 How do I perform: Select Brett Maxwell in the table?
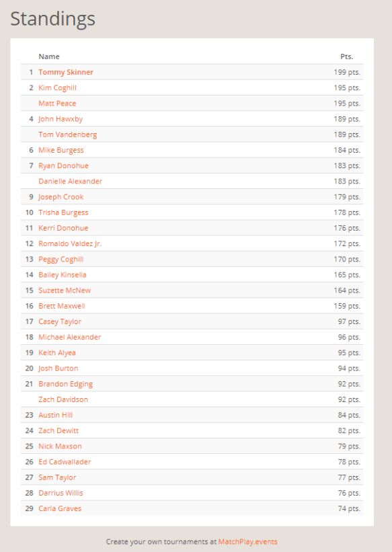(x=61, y=305)
